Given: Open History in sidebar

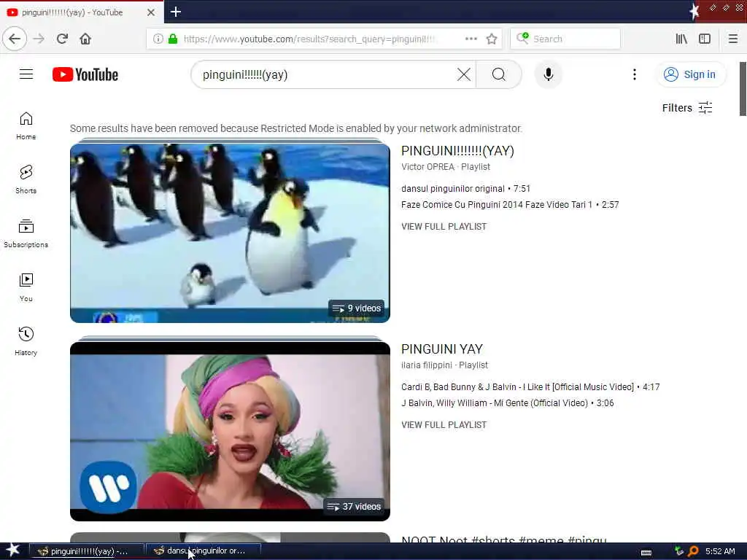Looking at the screenshot, I should point(26,341).
